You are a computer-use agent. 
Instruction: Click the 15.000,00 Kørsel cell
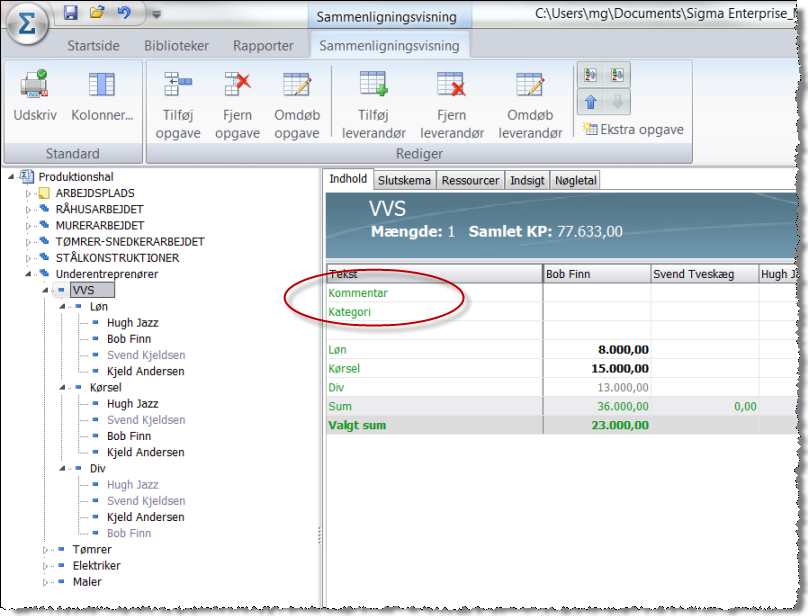point(597,369)
